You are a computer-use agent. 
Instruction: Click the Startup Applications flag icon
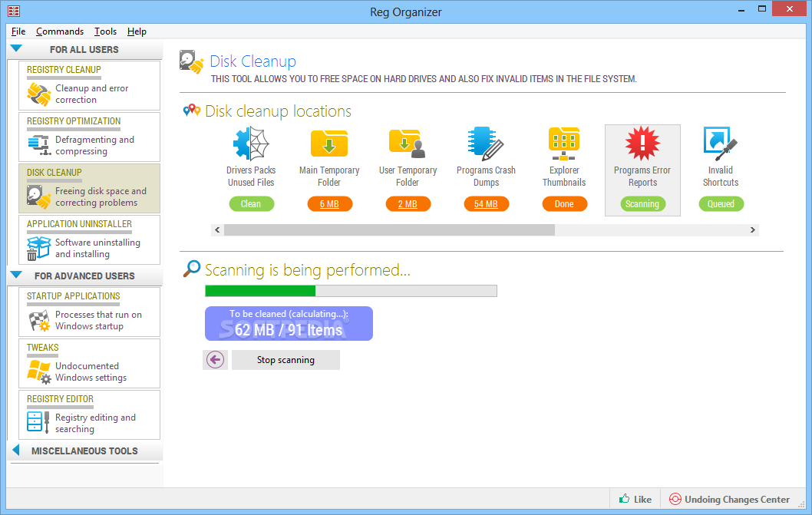(39, 321)
